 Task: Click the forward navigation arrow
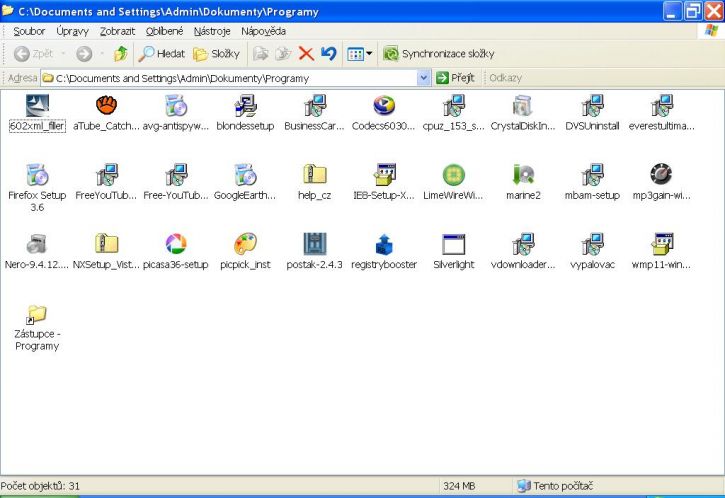tap(84, 54)
